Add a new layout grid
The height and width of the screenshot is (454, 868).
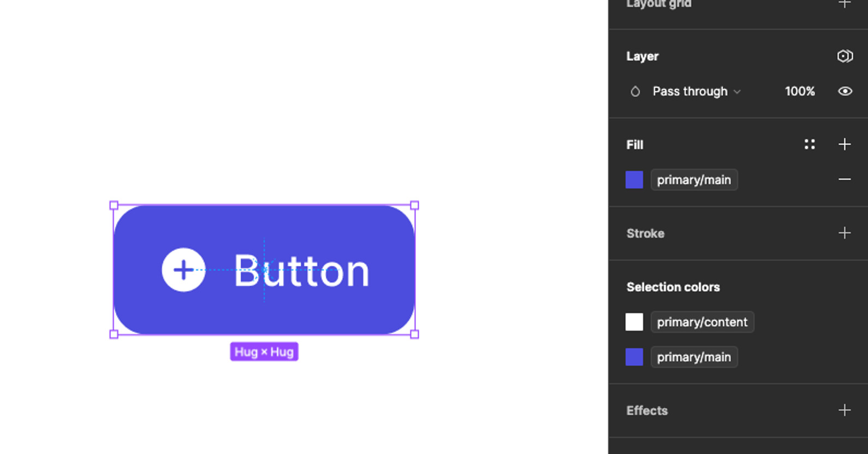[x=845, y=4]
